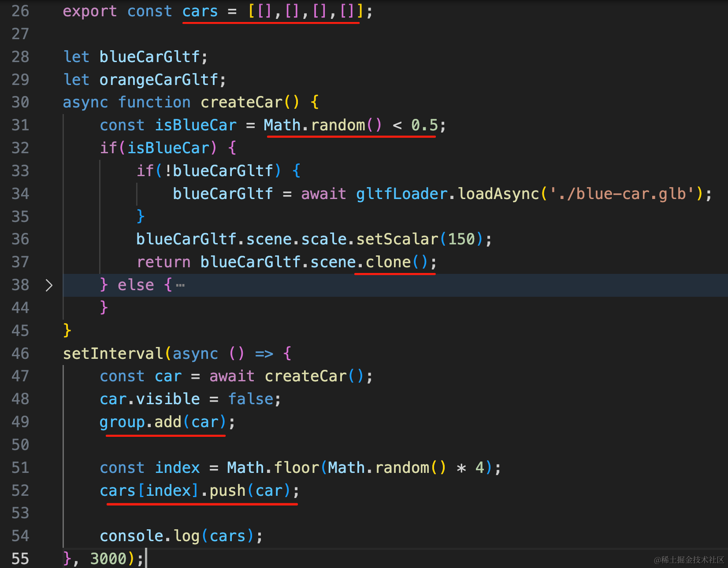Click 'setScalar' on line 36
The width and height of the screenshot is (728, 568).
coord(397,239)
